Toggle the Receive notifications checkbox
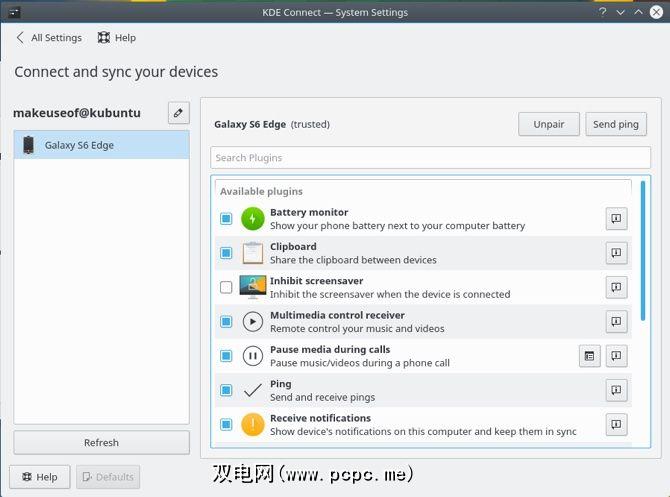This screenshot has height=497, width=670. [226, 424]
